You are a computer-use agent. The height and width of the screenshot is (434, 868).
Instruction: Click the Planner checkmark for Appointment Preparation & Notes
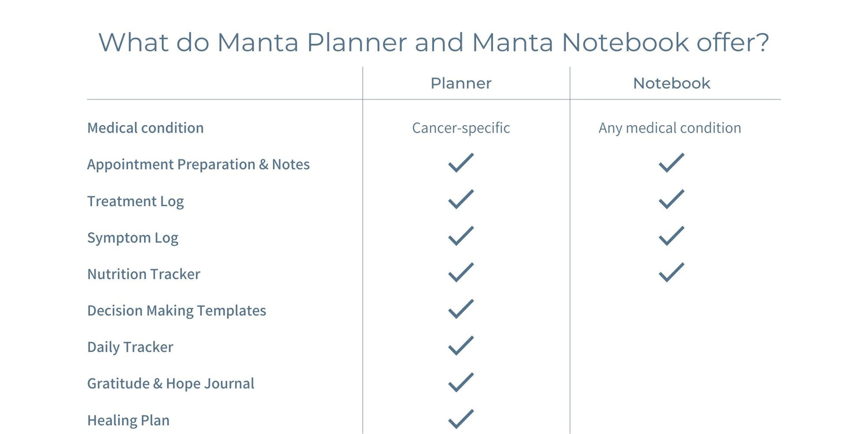coord(461,163)
